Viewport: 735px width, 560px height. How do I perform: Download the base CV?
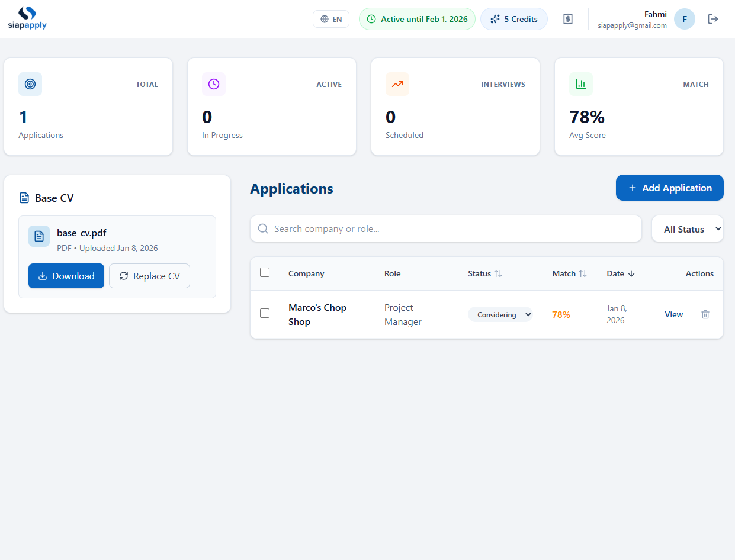[x=66, y=276]
